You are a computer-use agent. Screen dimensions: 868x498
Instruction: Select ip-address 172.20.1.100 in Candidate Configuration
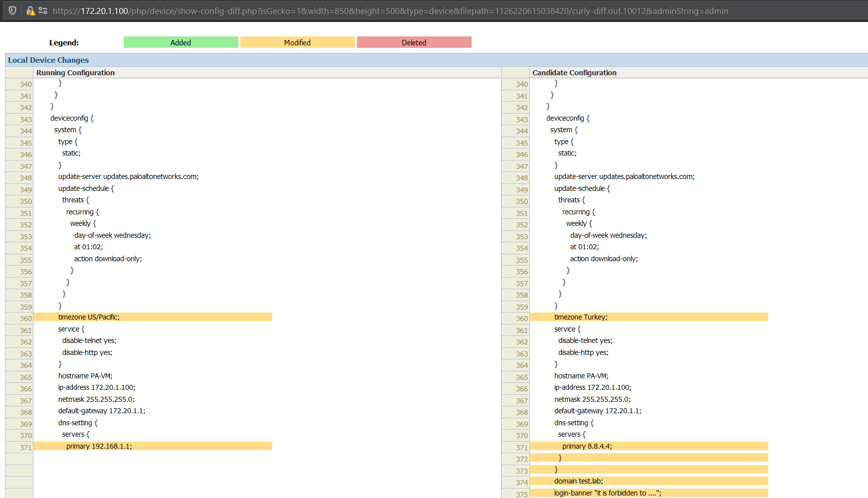click(593, 387)
